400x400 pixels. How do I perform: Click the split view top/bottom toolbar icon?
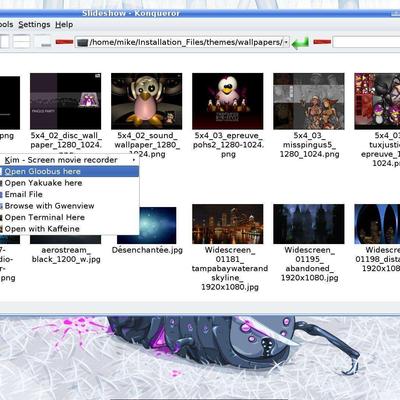[22, 42]
